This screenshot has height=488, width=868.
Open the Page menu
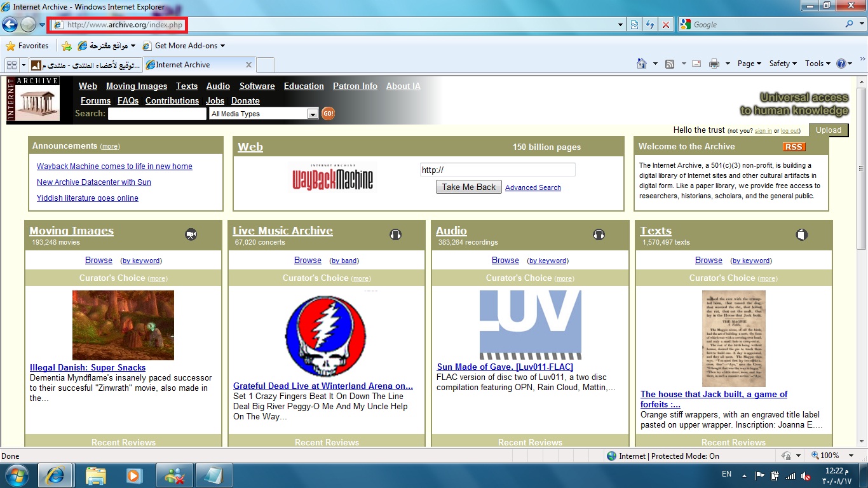749,64
